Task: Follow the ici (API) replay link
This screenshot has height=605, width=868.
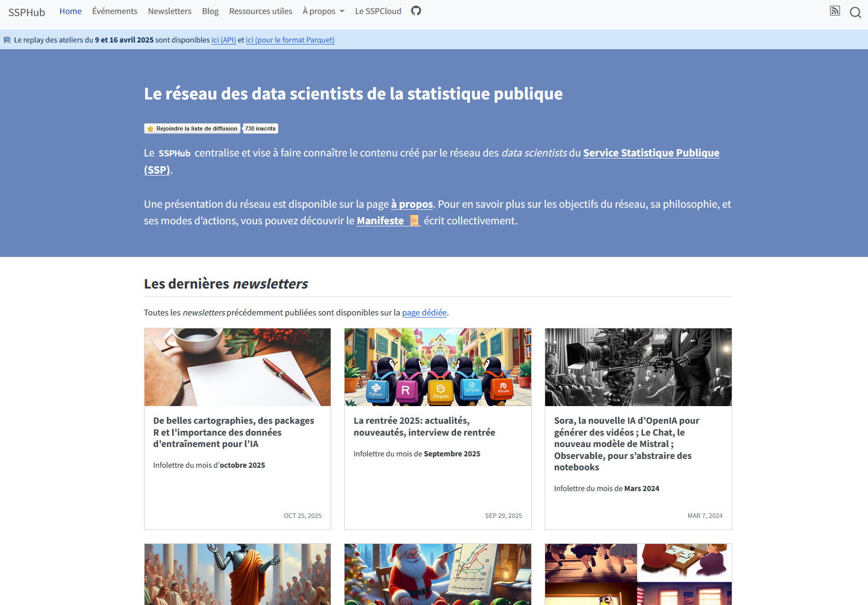Action: pyautogui.click(x=223, y=40)
